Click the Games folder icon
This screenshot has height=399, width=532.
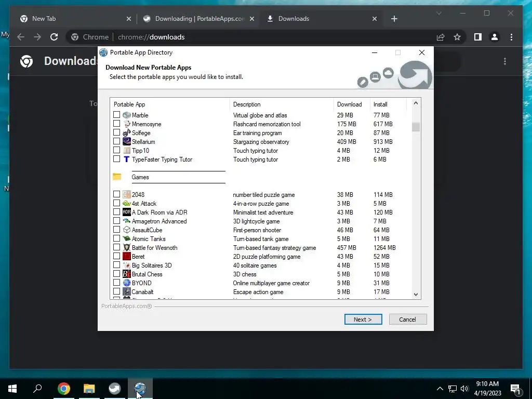(117, 177)
